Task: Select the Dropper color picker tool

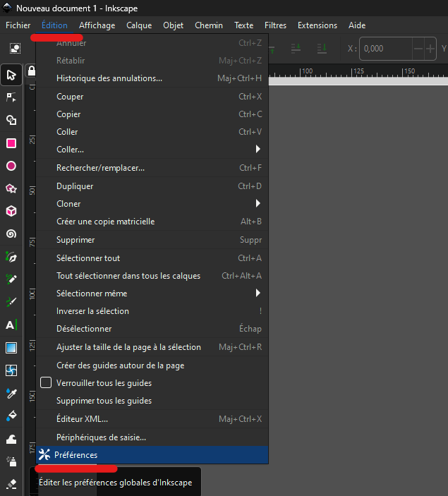Action: 11,393
